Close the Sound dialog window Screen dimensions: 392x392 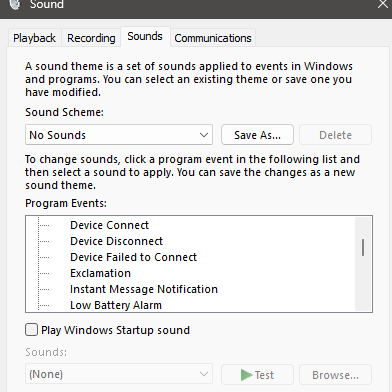click(x=383, y=4)
